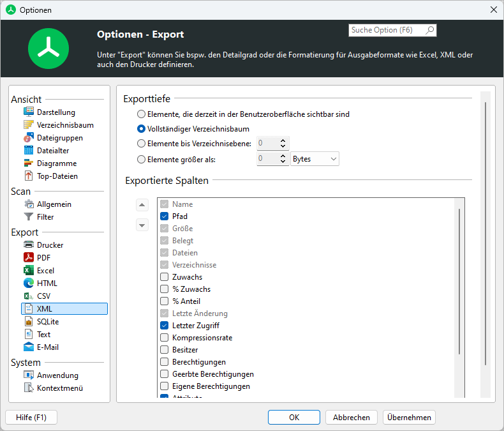Click the Allgemein scan icon
The width and height of the screenshot is (504, 431).
point(29,204)
